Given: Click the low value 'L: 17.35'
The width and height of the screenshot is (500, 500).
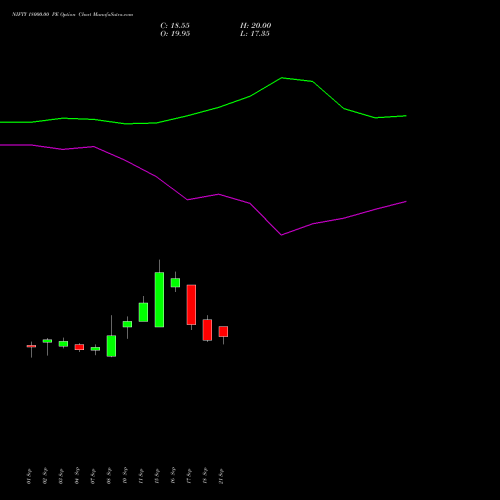Looking at the screenshot, I should [255, 34].
